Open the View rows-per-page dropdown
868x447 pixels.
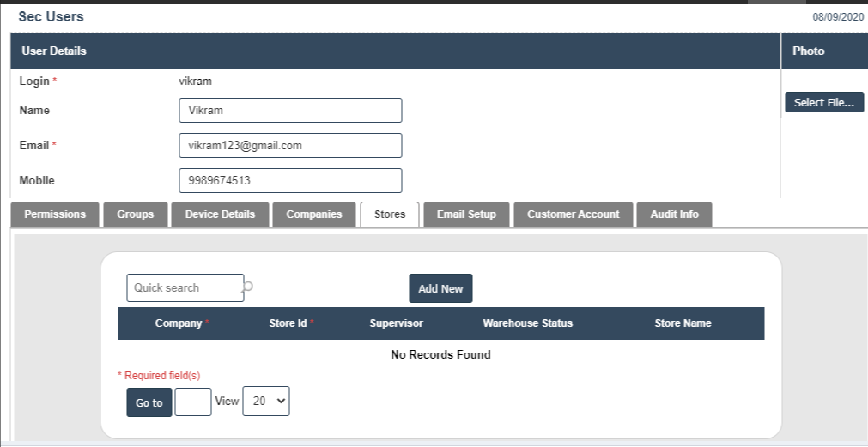266,402
